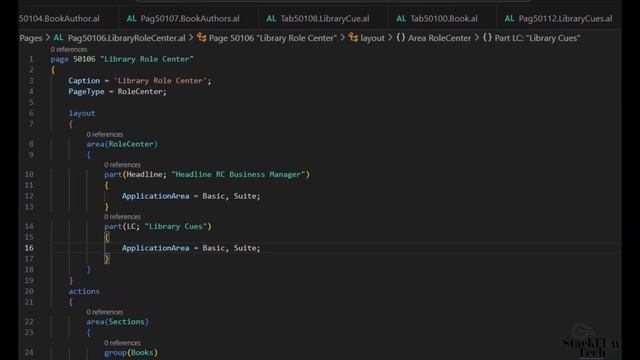The width and height of the screenshot is (640, 360).
Task: Click the Caption property on line 3
Action: pos(84,81)
